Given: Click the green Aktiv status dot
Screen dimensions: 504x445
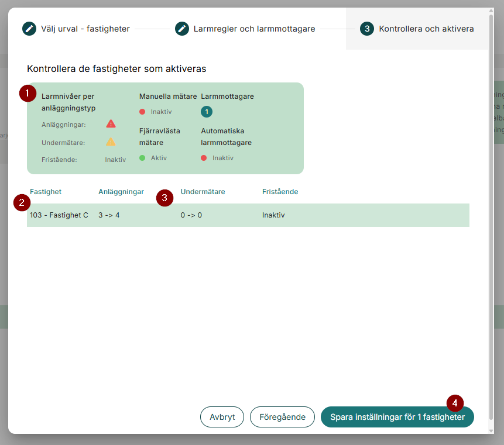Looking at the screenshot, I should [142, 158].
